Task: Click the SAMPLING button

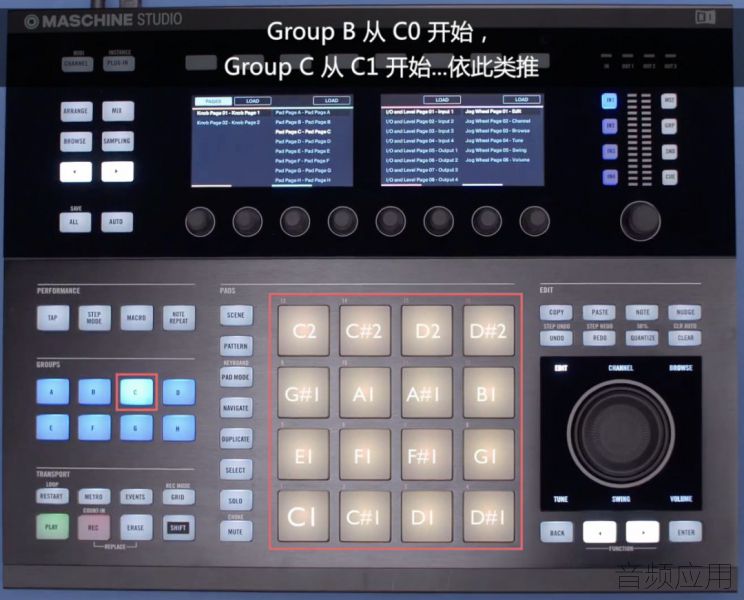Action: [x=117, y=141]
